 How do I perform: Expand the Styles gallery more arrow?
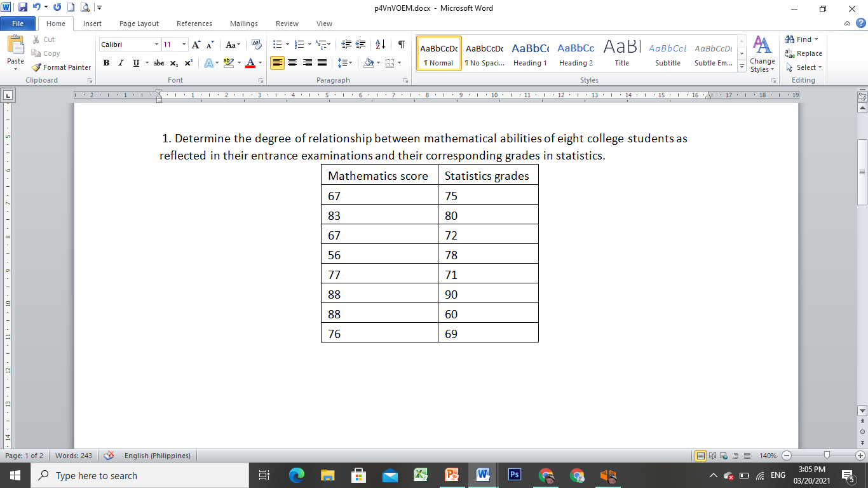pos(742,67)
